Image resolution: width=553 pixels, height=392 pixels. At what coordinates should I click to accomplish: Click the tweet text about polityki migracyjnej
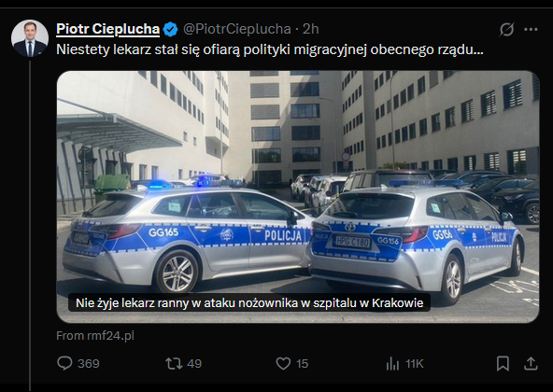click(270, 49)
